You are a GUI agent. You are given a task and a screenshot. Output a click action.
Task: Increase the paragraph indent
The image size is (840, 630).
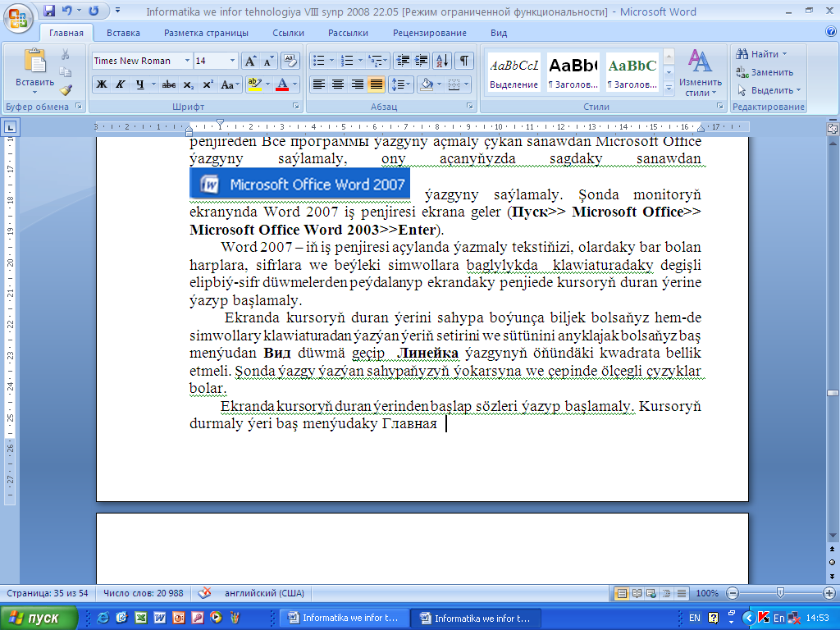[x=421, y=61]
